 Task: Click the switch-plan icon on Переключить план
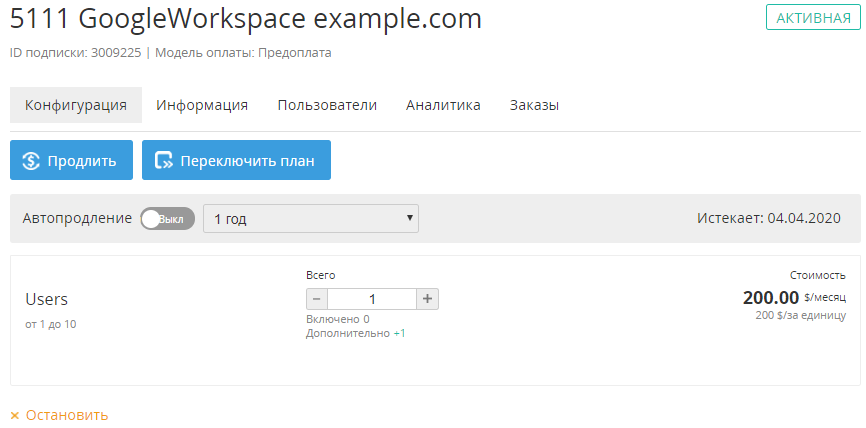(163, 161)
